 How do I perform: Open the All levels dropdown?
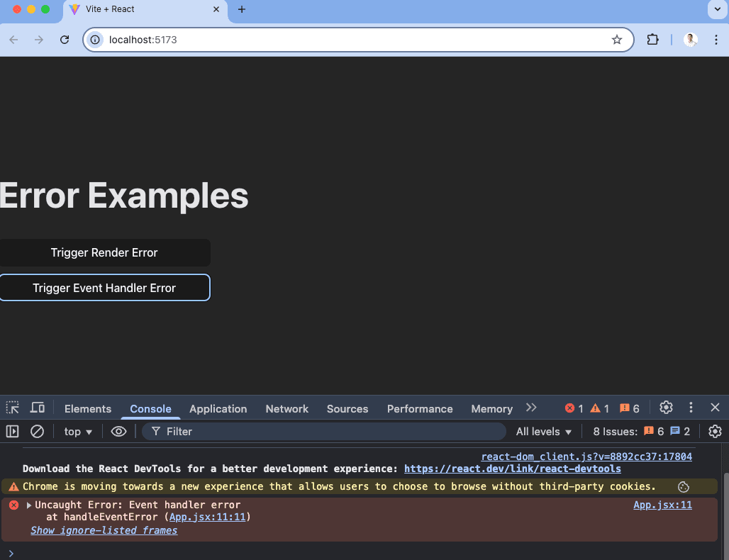543,431
